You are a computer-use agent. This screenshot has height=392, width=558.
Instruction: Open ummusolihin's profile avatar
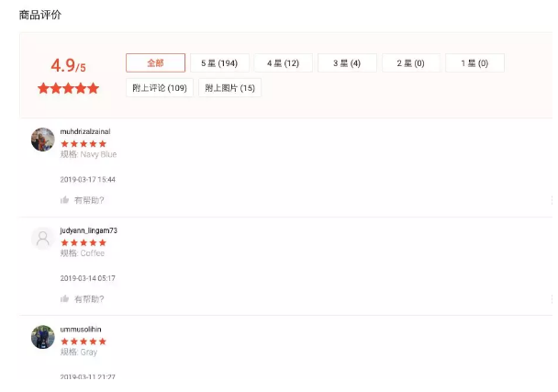click(x=42, y=337)
